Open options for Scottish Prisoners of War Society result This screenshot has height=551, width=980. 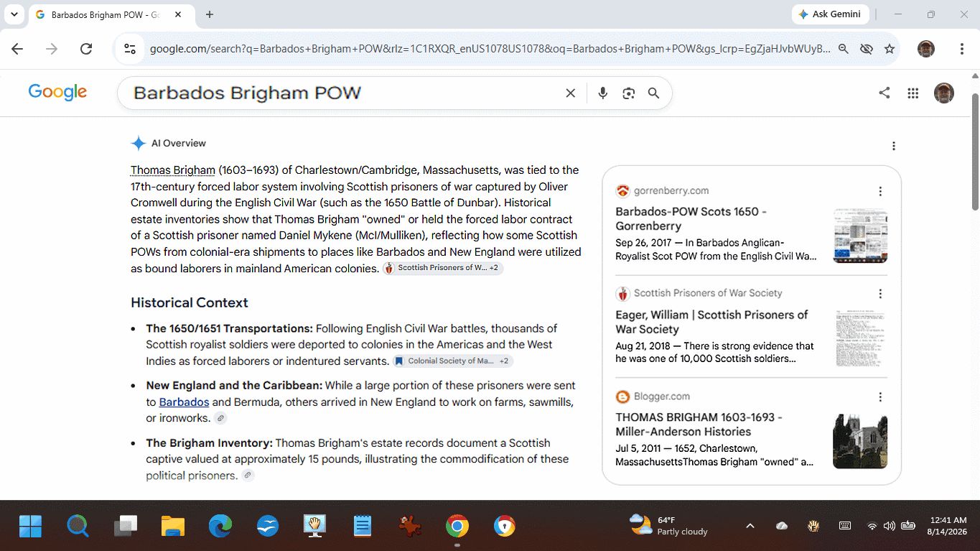880,294
